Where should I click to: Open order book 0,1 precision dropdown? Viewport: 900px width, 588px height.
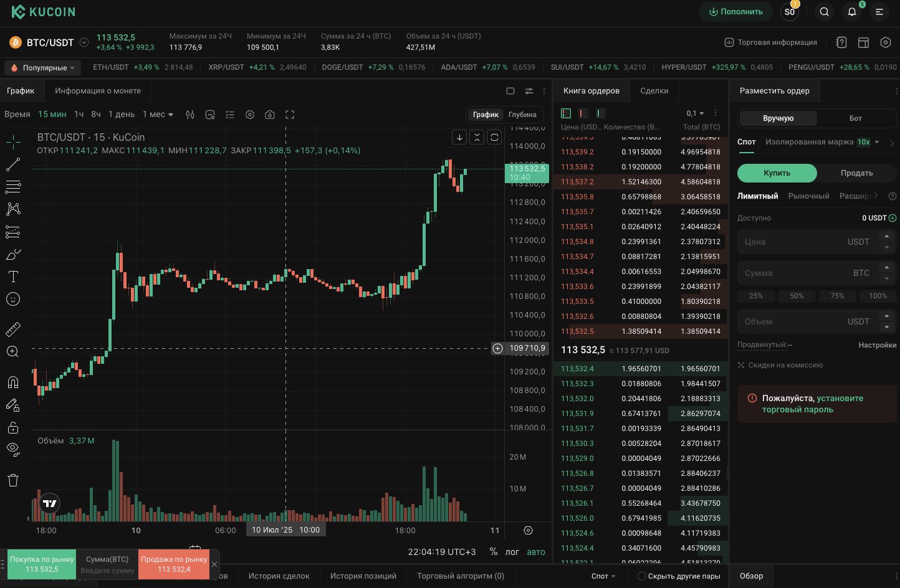(695, 113)
